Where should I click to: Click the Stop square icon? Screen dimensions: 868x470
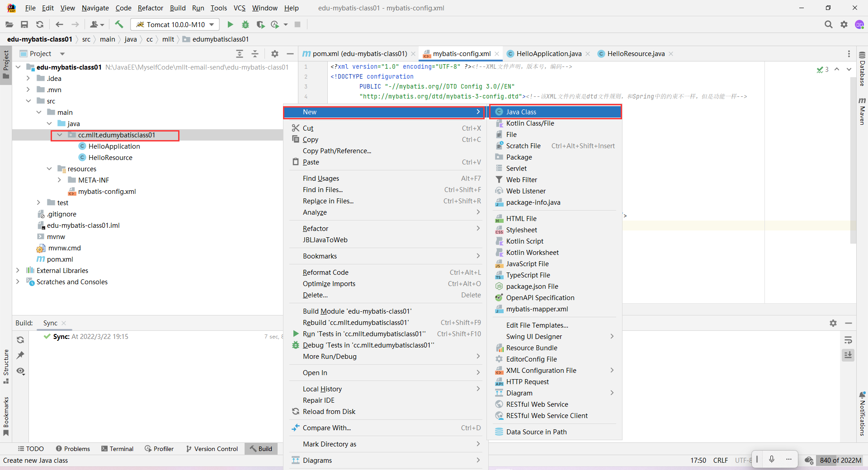pyautogui.click(x=297, y=24)
